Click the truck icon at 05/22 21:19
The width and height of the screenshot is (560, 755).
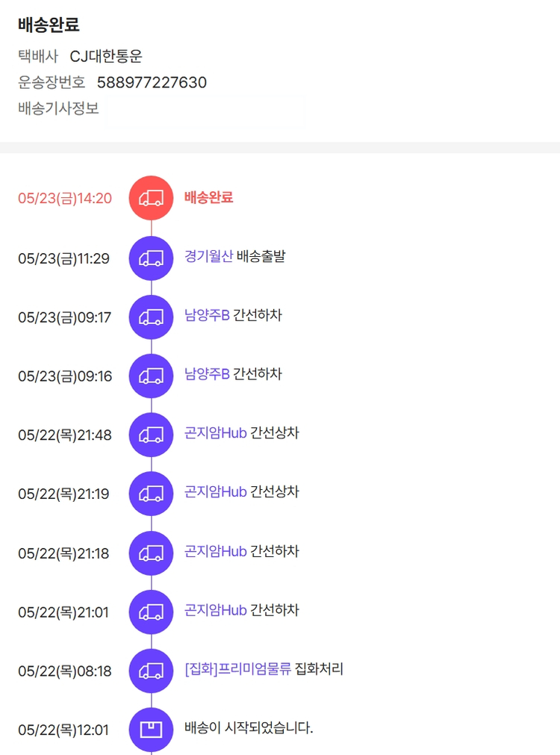151,493
